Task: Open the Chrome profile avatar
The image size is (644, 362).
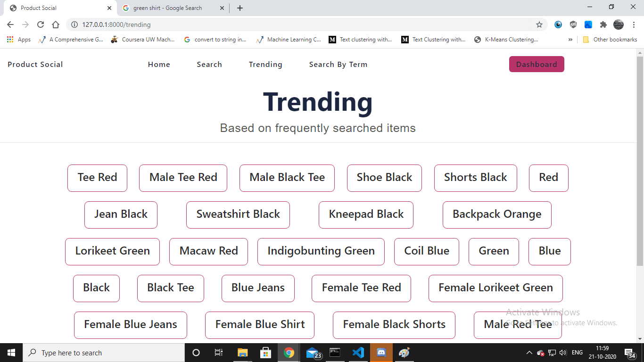Action: tap(619, 25)
